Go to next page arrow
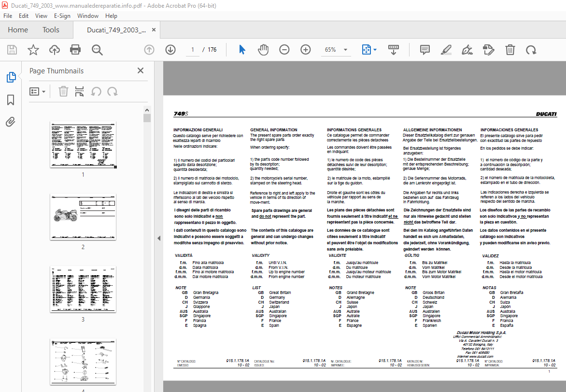The image size is (566, 392). (x=170, y=50)
